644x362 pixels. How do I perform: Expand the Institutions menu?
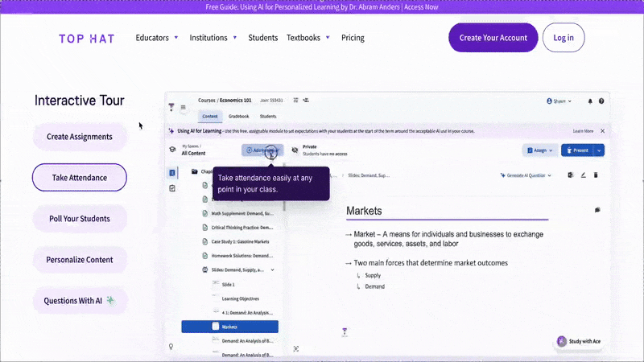213,38
